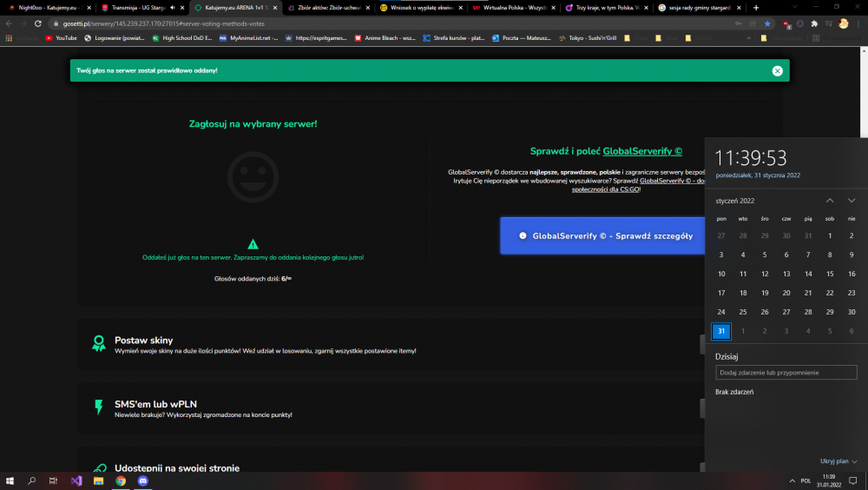Open the SMS'em lub wPLN section
The height and width of the screenshot is (490, 868).
pos(155,404)
